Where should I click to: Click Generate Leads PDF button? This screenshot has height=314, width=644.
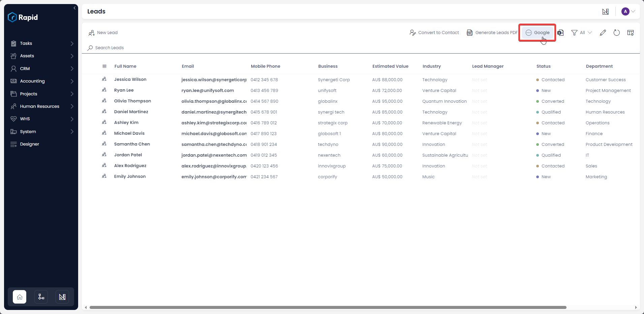pyautogui.click(x=492, y=33)
